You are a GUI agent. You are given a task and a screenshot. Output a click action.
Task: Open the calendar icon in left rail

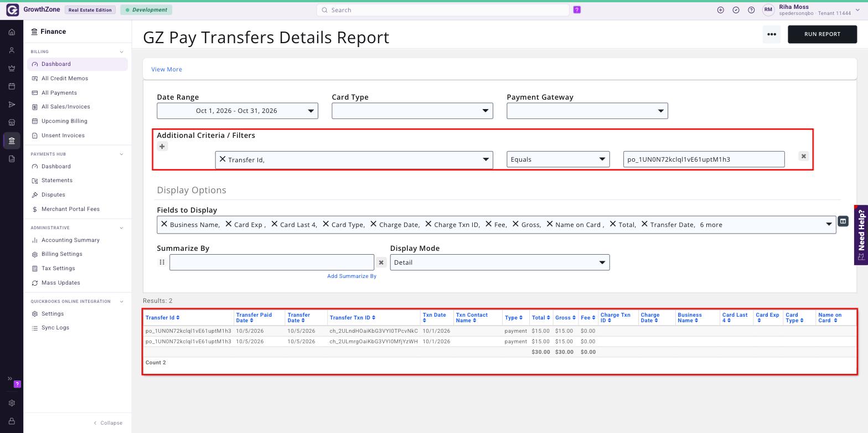click(12, 86)
